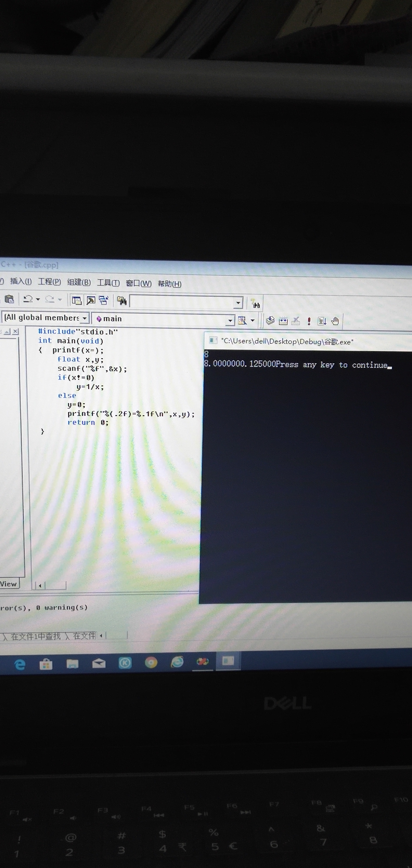This screenshot has height=868, width=412.
Task: Open the Window List icon
Action: pos(104,300)
